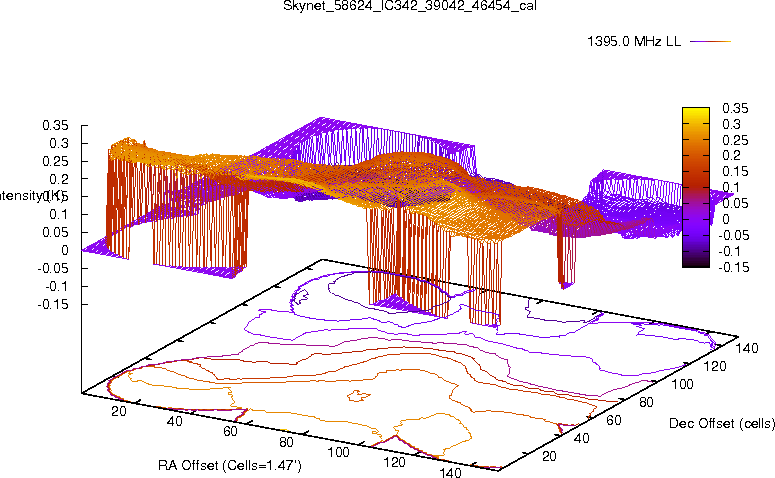
Task: Select the colorbar tick label -0.05
Action: click(x=733, y=235)
